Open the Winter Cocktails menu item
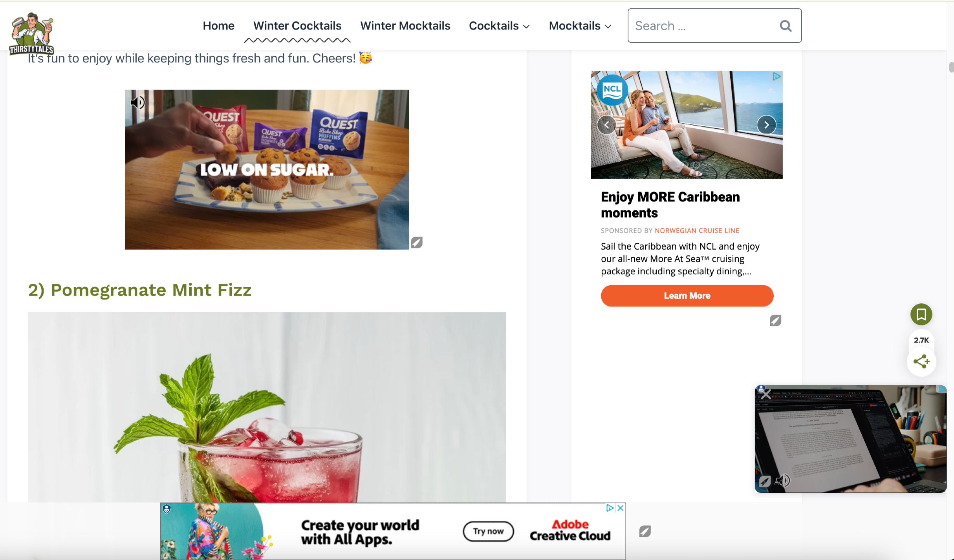The height and width of the screenshot is (560, 954). (297, 26)
